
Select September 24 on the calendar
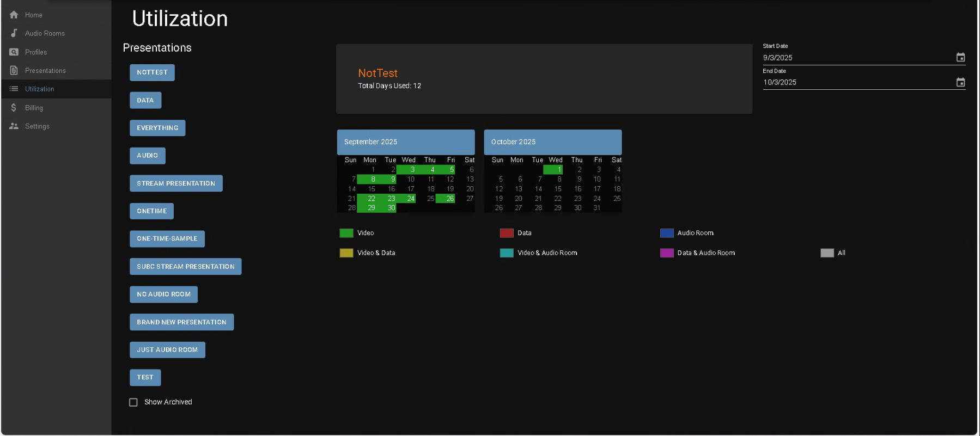click(410, 199)
